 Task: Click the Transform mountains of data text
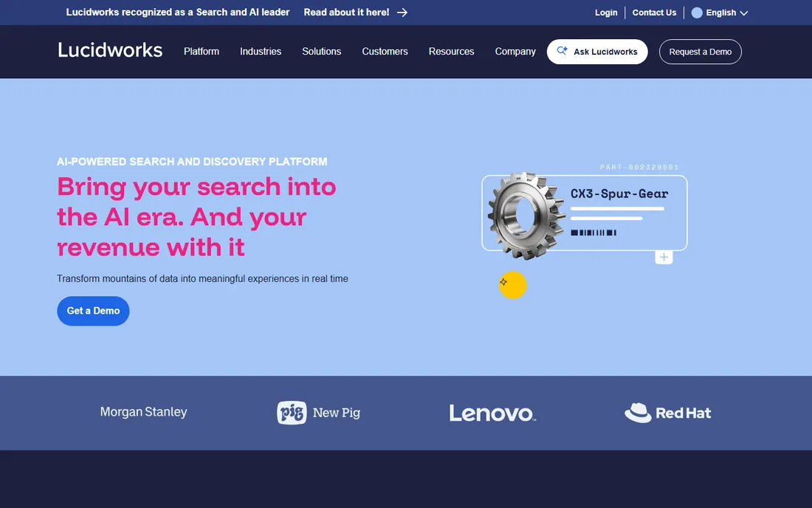[x=202, y=278]
